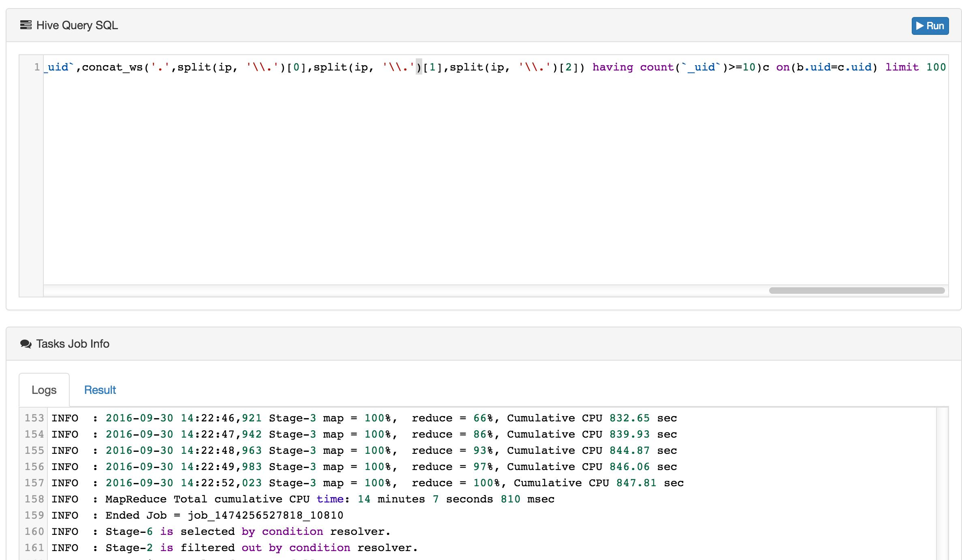Click the 'Cumulative CPU 847.81 sec' value
Image resolution: width=962 pixels, height=560 pixels.
coord(599,483)
